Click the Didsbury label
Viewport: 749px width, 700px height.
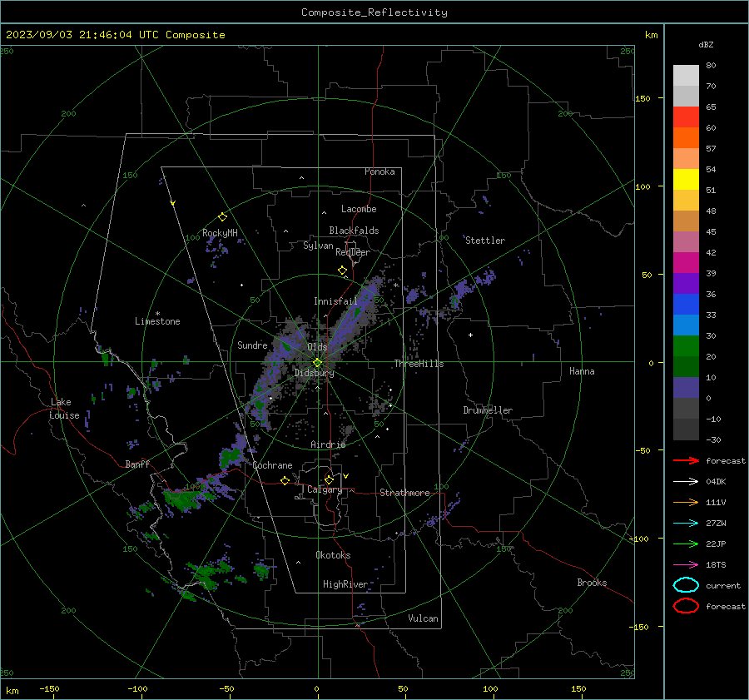314,373
